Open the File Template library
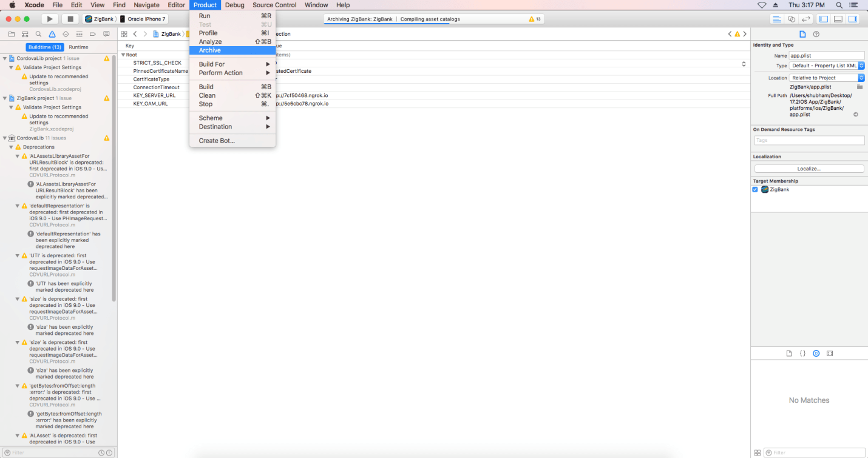 click(789, 353)
